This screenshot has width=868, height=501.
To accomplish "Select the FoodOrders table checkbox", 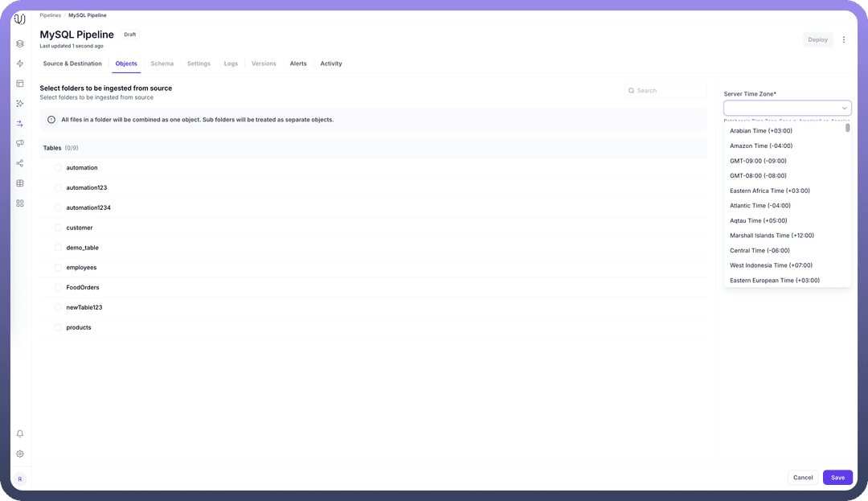I will (58, 288).
